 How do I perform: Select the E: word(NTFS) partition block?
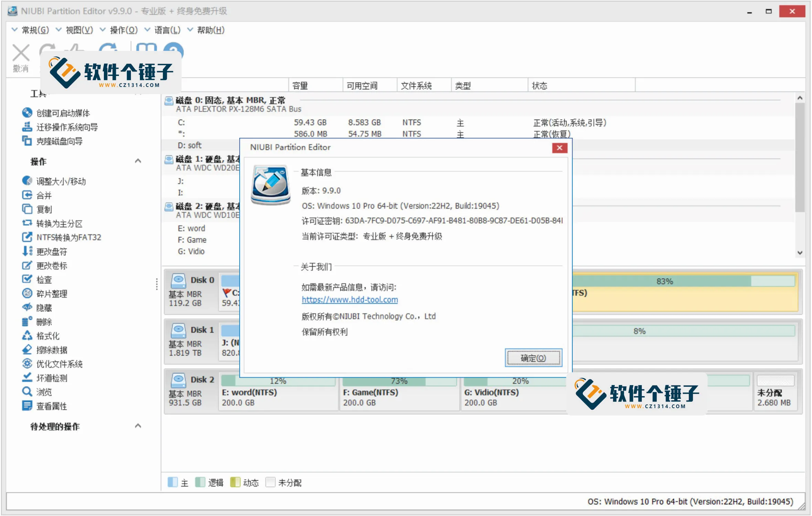[278, 392]
